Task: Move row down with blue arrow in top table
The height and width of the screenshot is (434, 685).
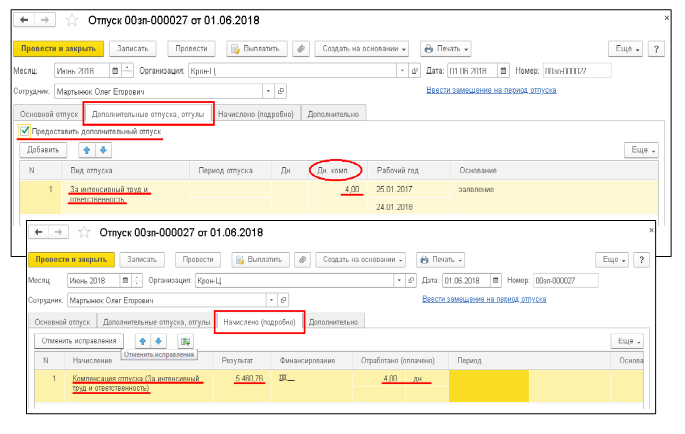Action: (103, 150)
